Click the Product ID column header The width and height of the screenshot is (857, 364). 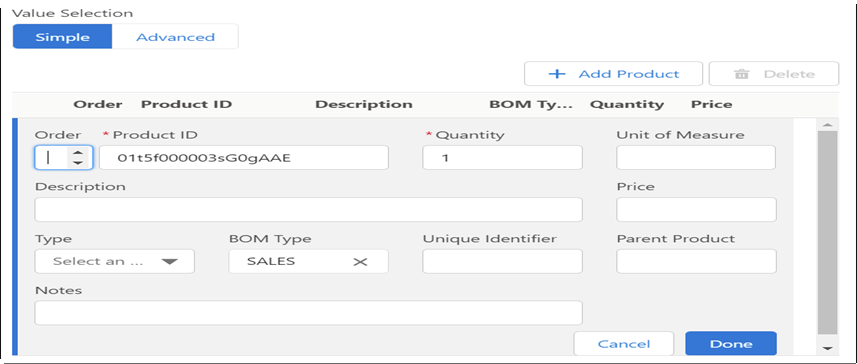coord(186,104)
